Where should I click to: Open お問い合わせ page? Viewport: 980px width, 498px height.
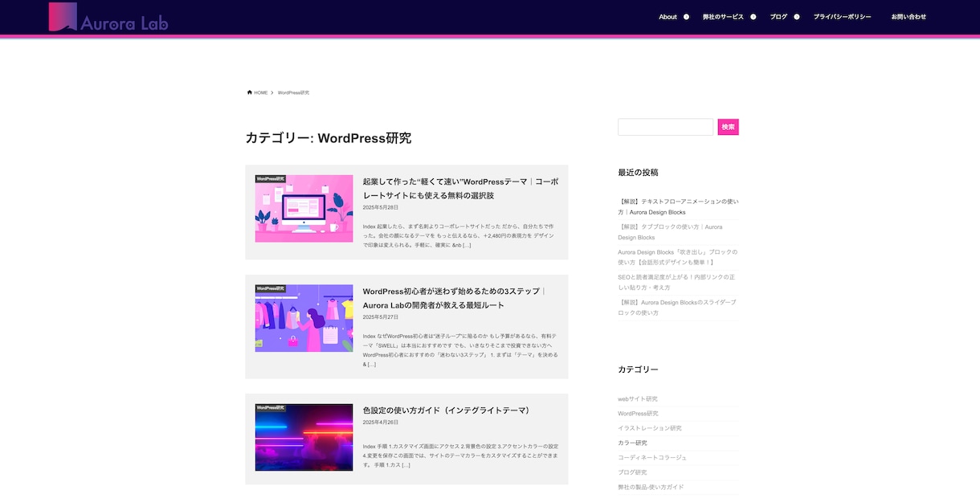pos(909,17)
